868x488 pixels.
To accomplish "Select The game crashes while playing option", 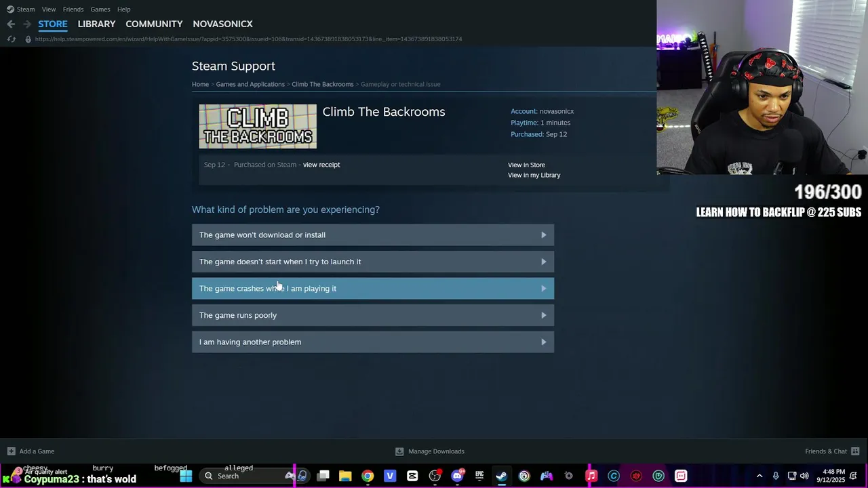I will click(373, 288).
